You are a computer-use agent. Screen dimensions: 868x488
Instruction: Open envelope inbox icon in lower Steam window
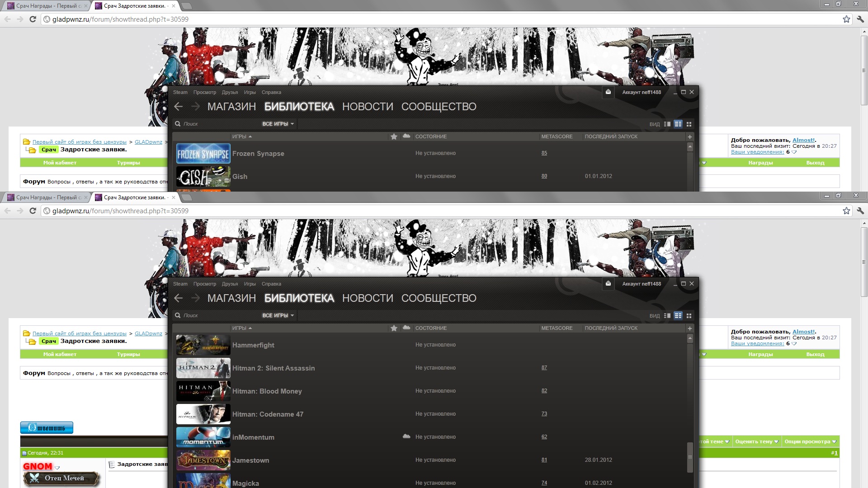[608, 283]
